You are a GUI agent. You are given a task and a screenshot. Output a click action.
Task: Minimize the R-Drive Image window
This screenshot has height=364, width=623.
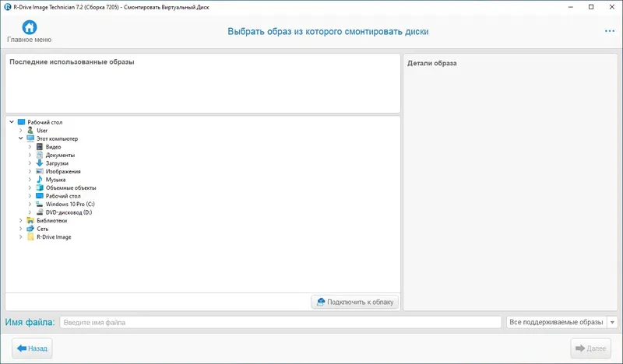[x=571, y=7]
